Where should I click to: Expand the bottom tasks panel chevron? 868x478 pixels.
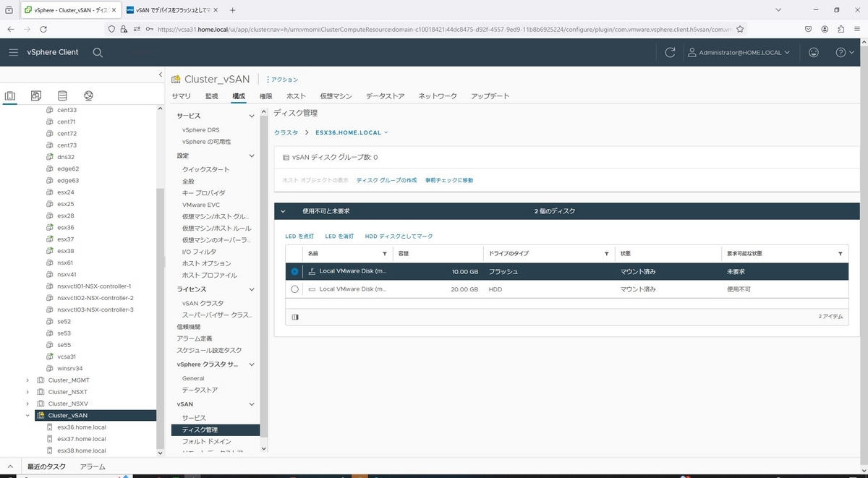point(10,467)
